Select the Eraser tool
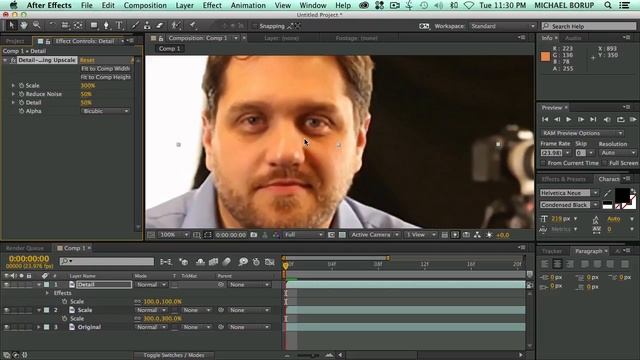The width and height of the screenshot is (640, 360). pyautogui.click(x=160, y=25)
